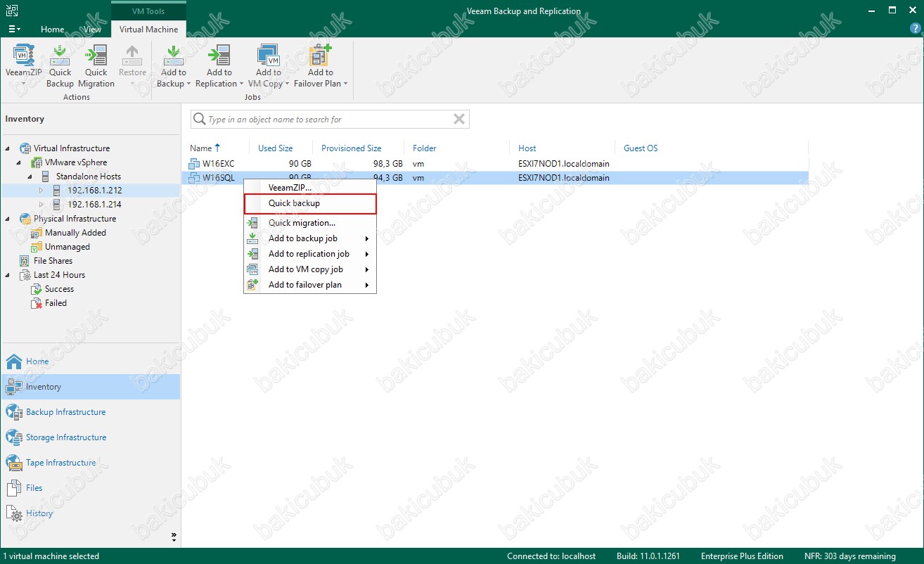This screenshot has width=924, height=564.
Task: Open File Shares in inventory tree
Action: tap(53, 261)
